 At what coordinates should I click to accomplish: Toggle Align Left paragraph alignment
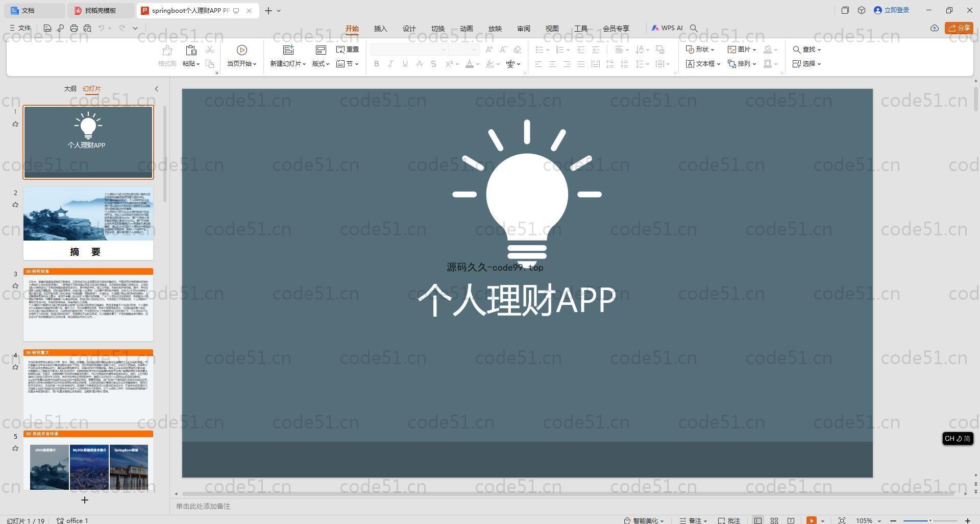pos(538,64)
